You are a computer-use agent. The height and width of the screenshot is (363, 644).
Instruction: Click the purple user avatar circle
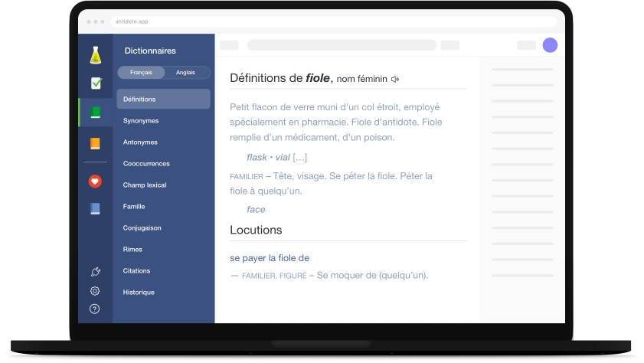[550, 45]
